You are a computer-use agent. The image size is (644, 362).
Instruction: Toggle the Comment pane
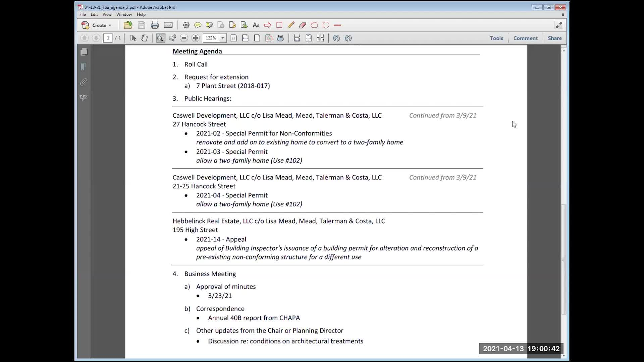(525, 38)
